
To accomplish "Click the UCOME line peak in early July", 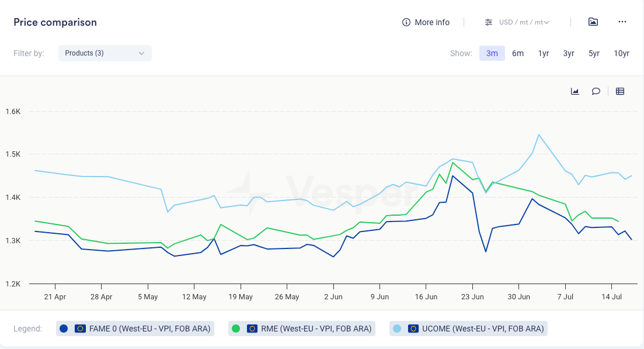I will click(539, 135).
